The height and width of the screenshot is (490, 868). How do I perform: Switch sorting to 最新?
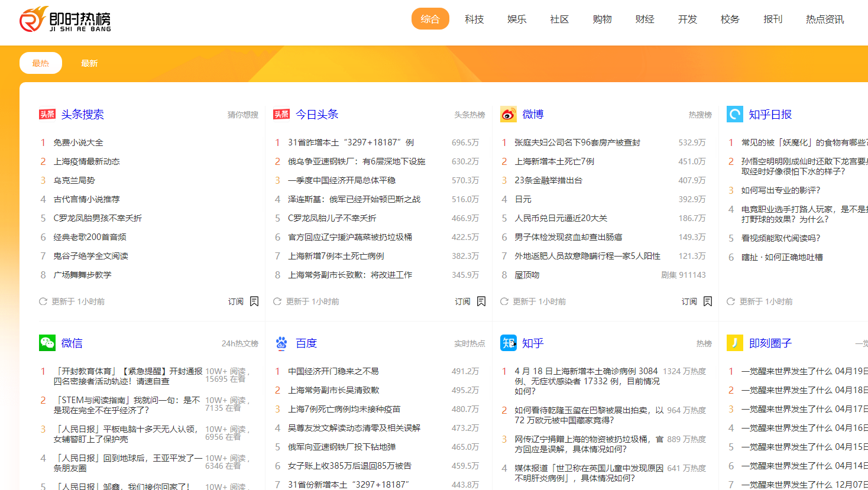coord(89,63)
